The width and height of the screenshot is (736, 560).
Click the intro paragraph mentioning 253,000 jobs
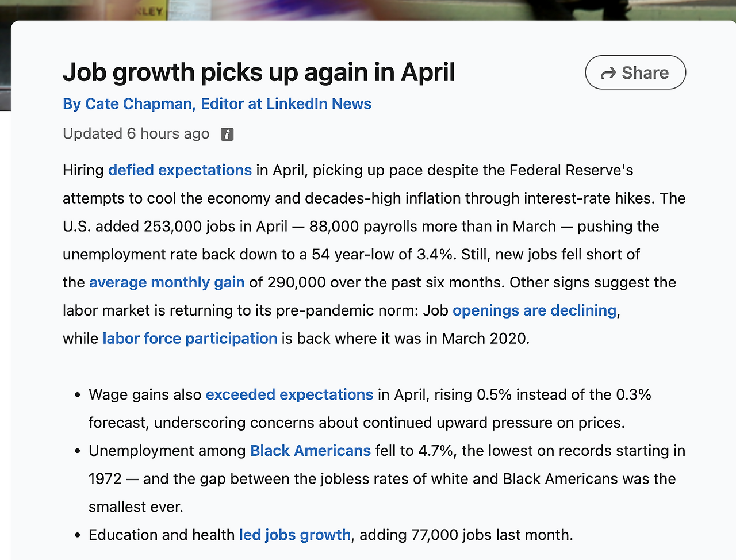click(374, 254)
